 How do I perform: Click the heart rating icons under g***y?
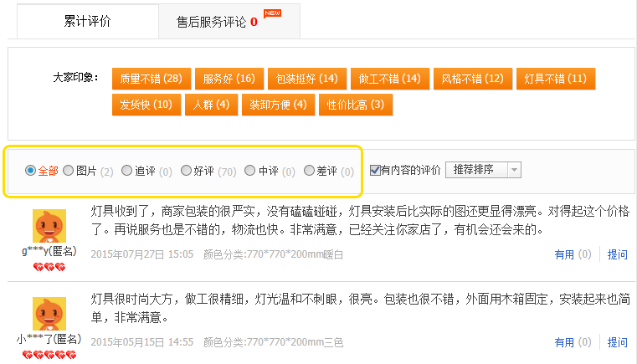pos(49,267)
